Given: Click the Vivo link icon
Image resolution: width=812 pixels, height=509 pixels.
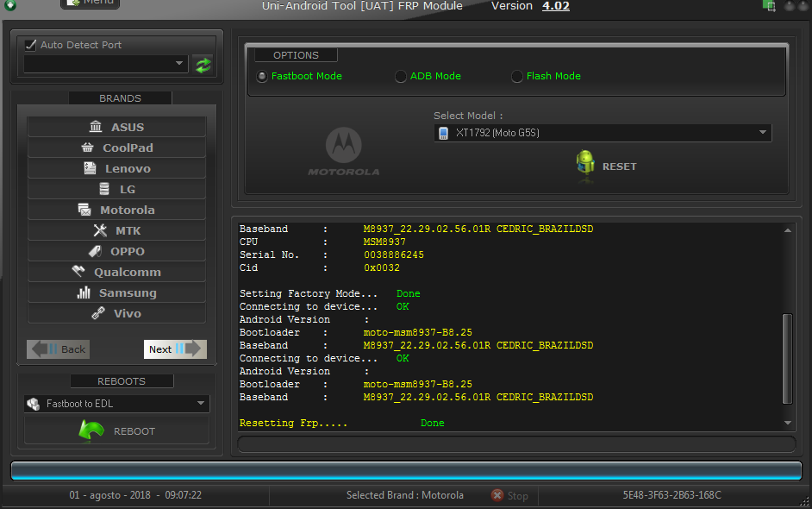Looking at the screenshot, I should (x=98, y=313).
